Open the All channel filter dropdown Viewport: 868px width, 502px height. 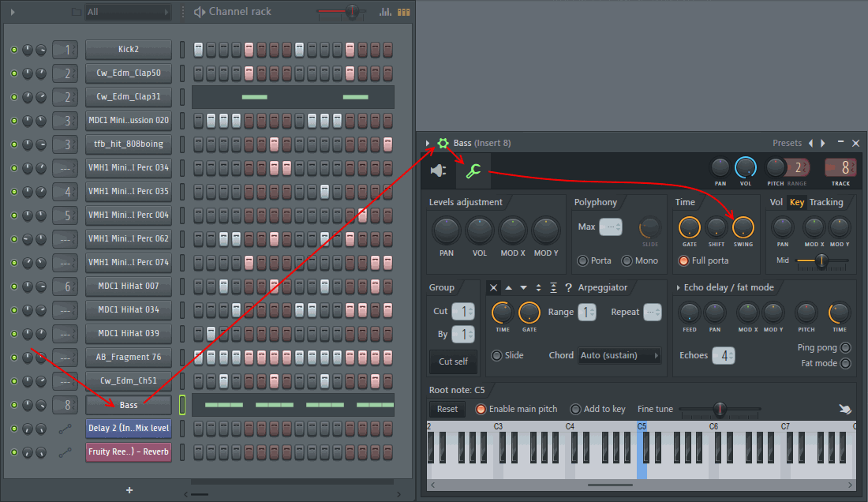(x=126, y=12)
